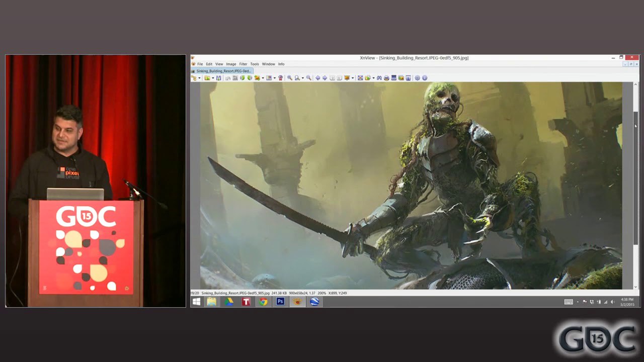Click the volume speaker icon in system tray
Image resolution: width=644 pixels, height=362 pixels.
click(613, 302)
